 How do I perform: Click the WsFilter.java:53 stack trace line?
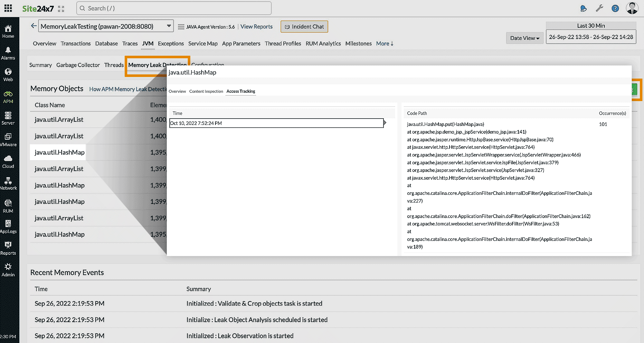pyautogui.click(x=483, y=224)
